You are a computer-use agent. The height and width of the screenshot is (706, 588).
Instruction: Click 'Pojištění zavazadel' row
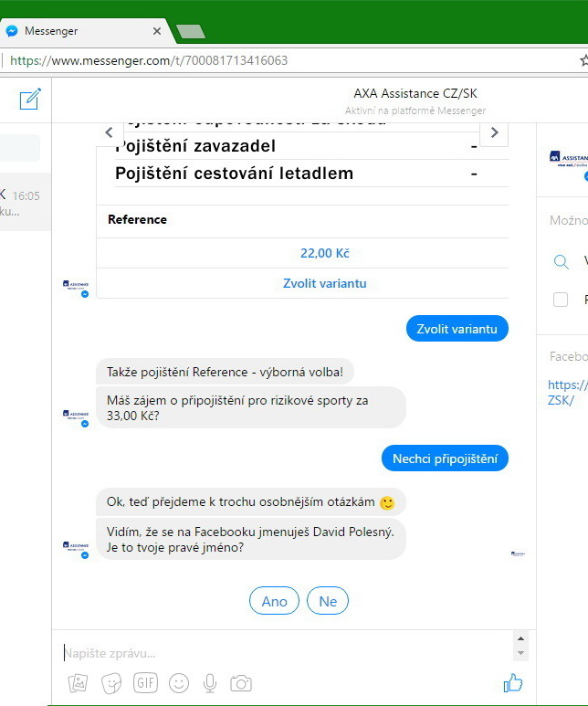point(311,146)
